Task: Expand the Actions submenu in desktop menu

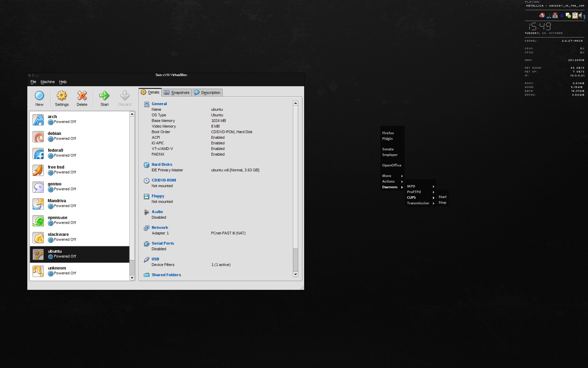Action: 392,182
